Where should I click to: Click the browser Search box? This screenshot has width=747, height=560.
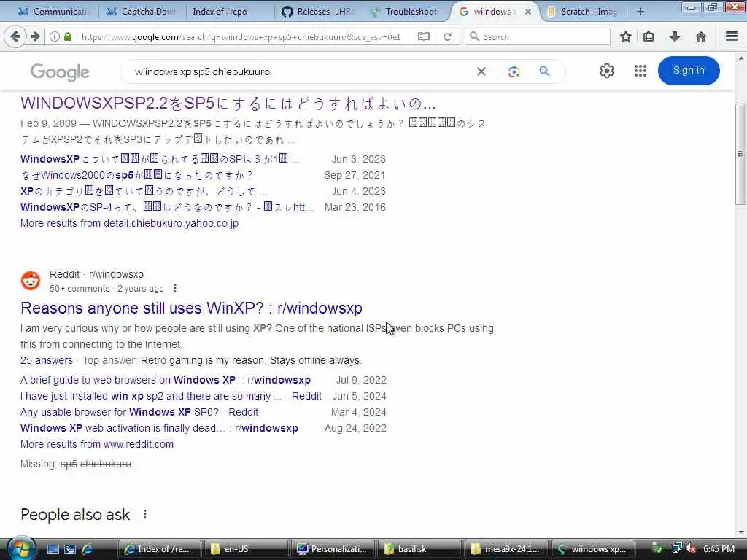coord(538,36)
